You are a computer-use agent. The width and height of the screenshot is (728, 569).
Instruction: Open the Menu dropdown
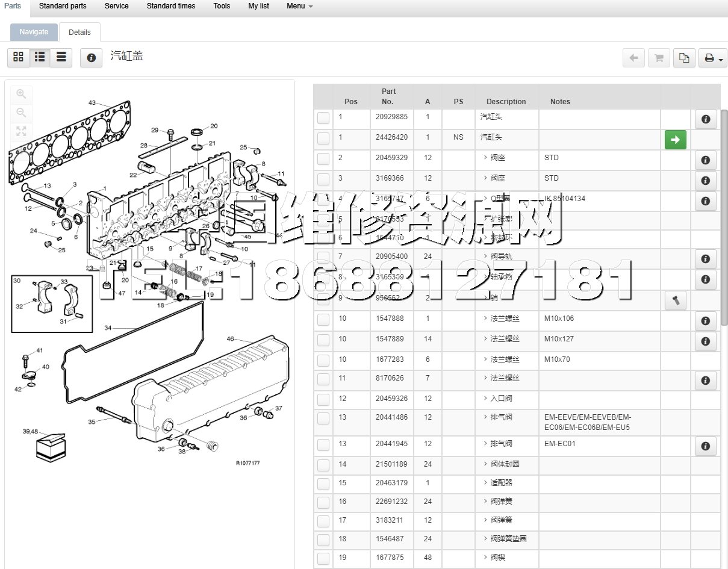coord(299,6)
